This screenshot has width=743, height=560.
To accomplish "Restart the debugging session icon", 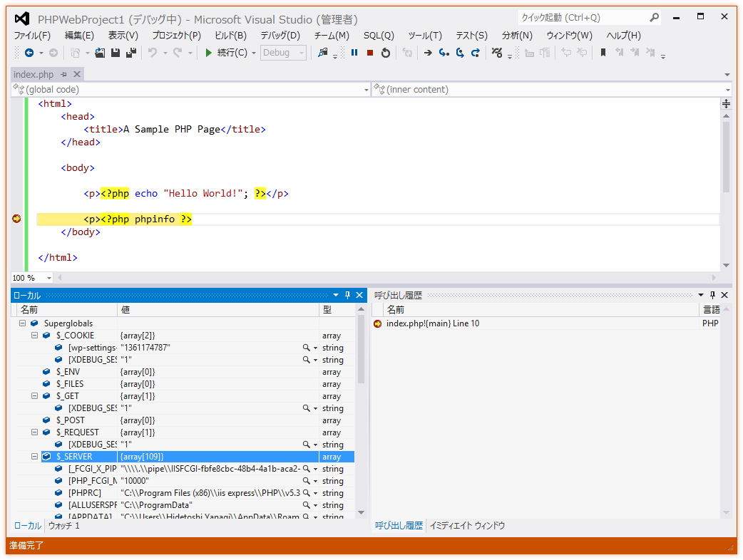I will pyautogui.click(x=386, y=53).
